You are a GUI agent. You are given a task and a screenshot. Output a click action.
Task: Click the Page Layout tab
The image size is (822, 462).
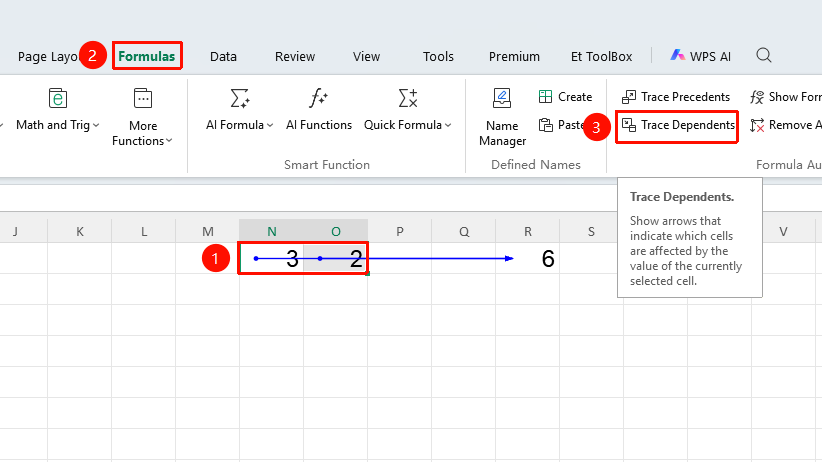[48, 56]
